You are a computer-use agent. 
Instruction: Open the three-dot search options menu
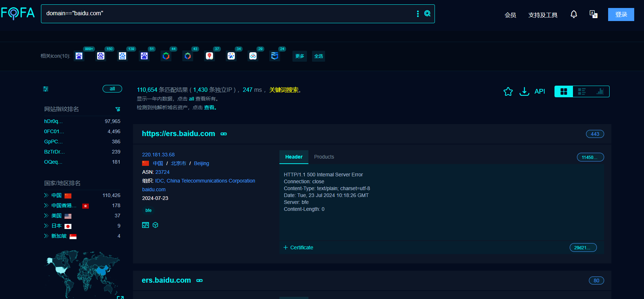[x=418, y=13]
